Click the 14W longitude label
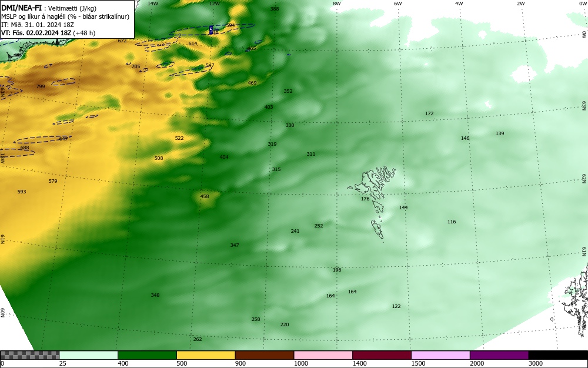This screenshot has height=368, width=588. [x=153, y=4]
